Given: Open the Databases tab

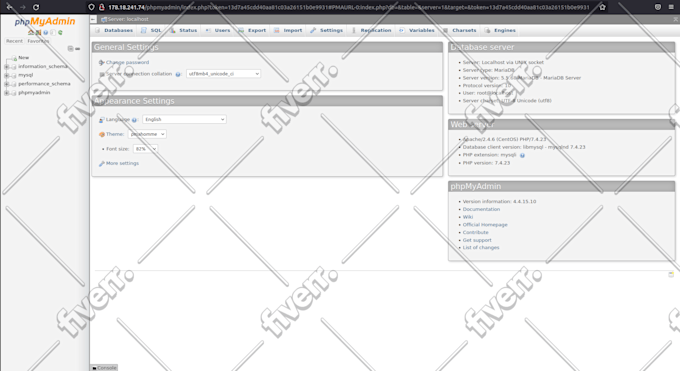Looking at the screenshot, I should click(114, 30).
